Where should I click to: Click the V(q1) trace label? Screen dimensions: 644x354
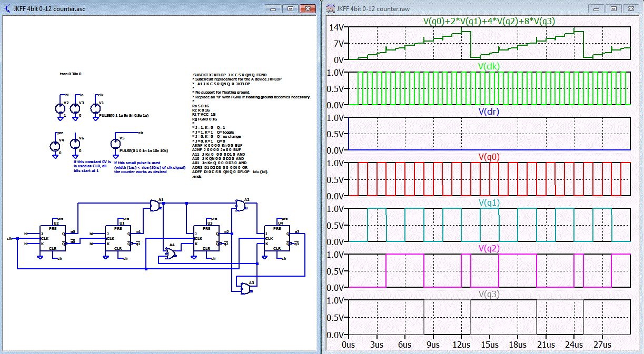click(489, 203)
